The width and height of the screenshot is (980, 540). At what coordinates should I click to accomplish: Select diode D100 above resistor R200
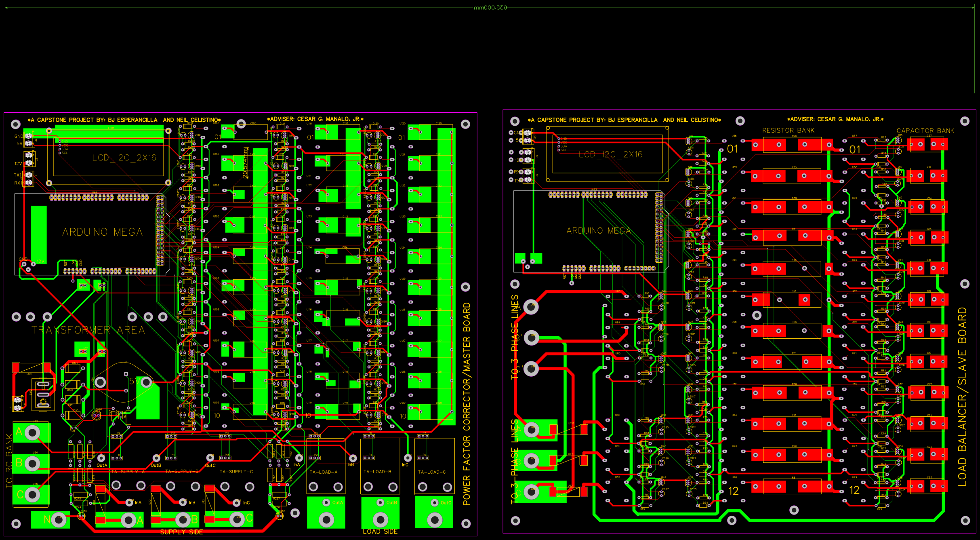[187, 126]
